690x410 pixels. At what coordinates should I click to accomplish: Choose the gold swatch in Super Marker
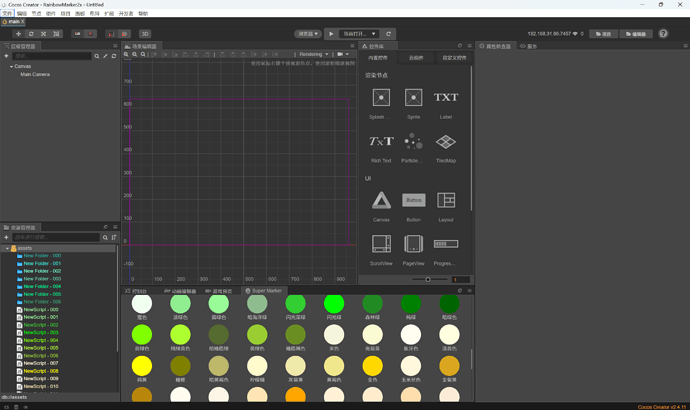372,366
